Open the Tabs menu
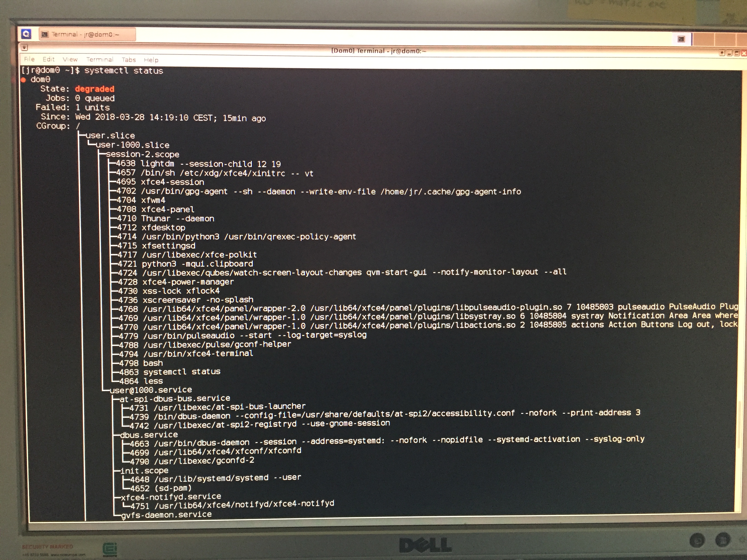The height and width of the screenshot is (560, 747). 129,60
